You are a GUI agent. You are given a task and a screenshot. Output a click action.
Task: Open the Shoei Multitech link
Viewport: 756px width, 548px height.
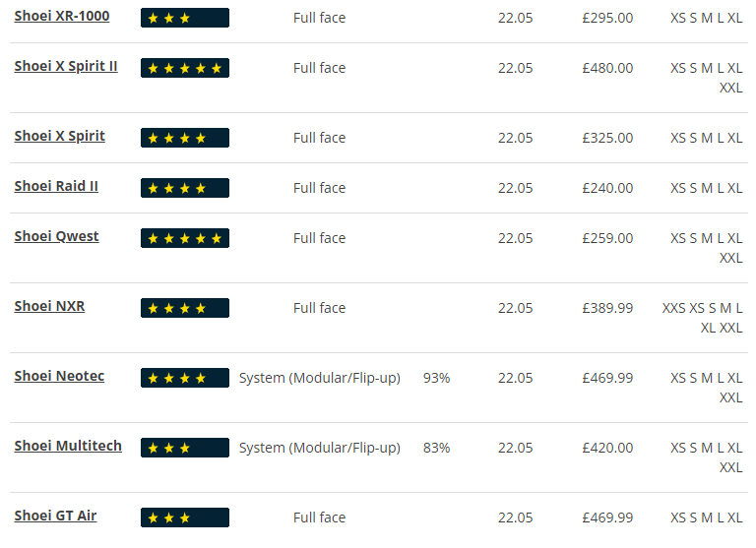click(x=68, y=447)
